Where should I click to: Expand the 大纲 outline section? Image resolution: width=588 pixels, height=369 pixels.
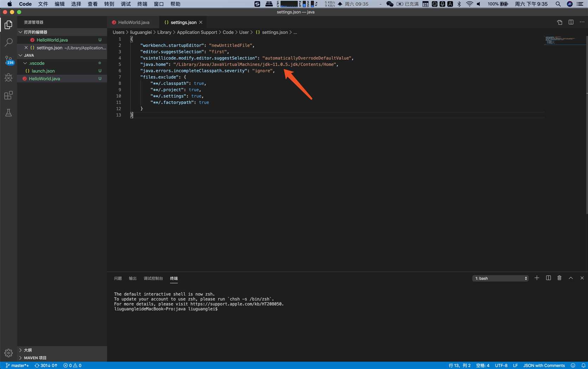62,350
